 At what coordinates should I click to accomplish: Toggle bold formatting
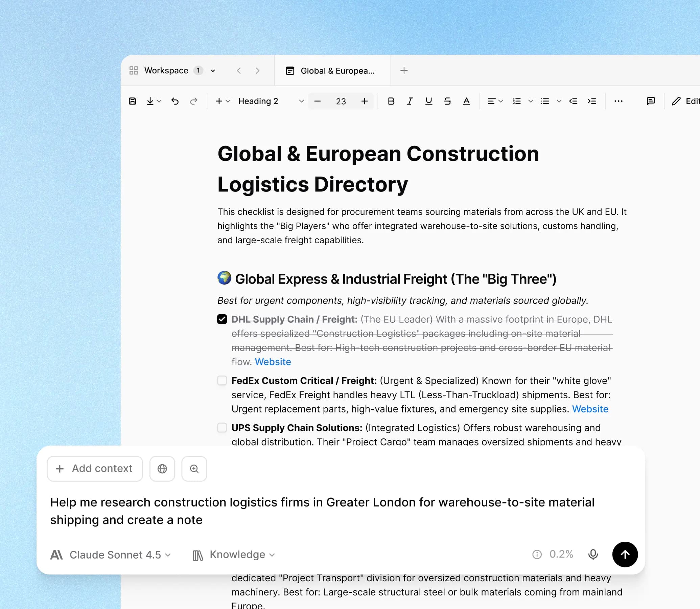[x=391, y=101]
